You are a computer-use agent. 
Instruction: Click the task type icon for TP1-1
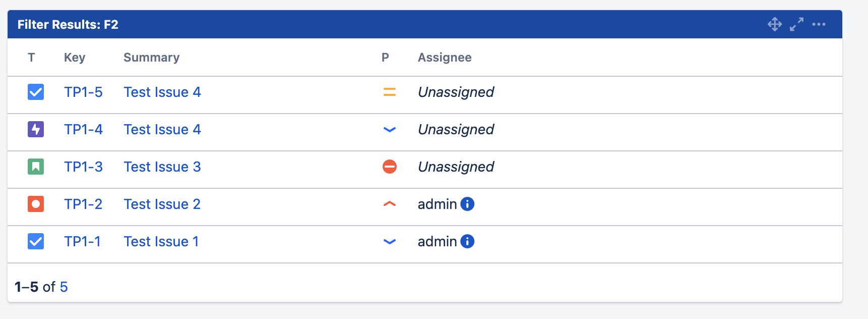coord(36,241)
